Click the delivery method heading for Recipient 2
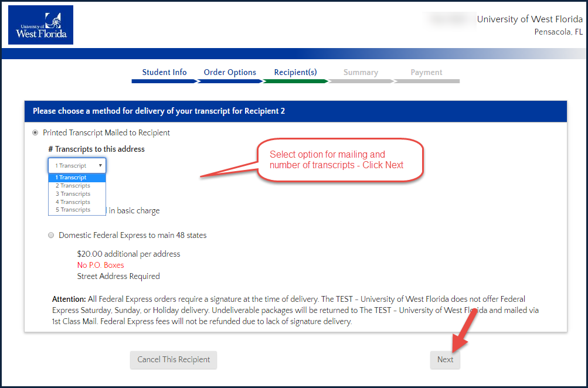The height and width of the screenshot is (388, 588). [159, 111]
